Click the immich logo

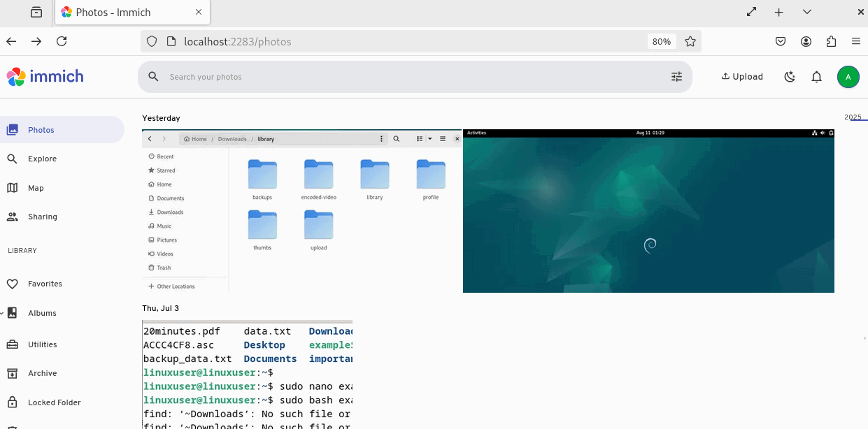tap(45, 77)
